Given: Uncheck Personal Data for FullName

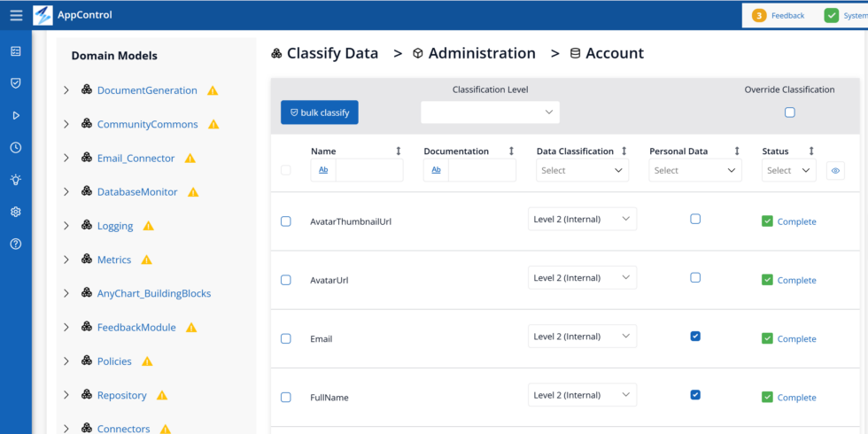Looking at the screenshot, I should 695,395.
